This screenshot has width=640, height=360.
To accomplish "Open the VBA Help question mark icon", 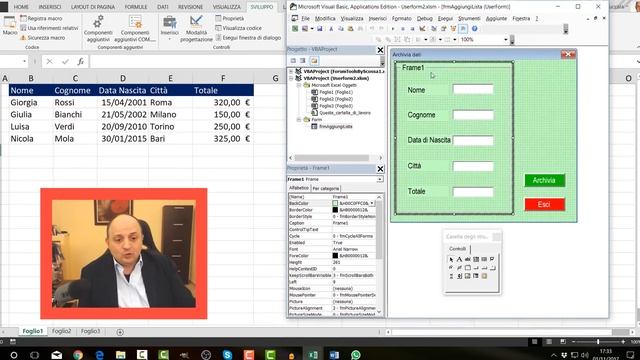I will click(474, 29).
